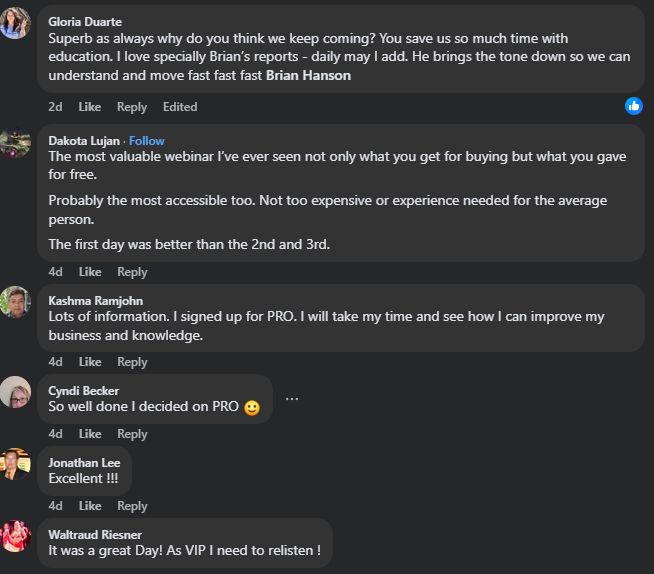Like Dakota Lujan's comment
654x574 pixels.
(90, 272)
